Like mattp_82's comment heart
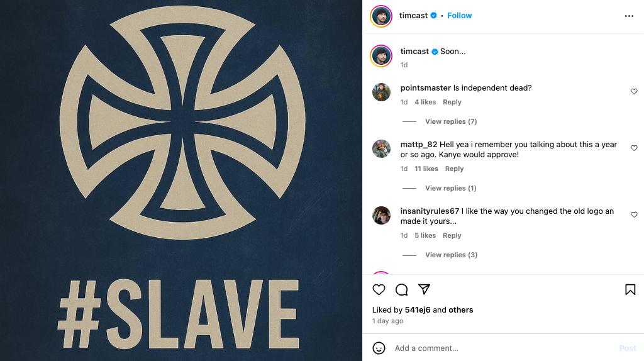 [x=634, y=148]
